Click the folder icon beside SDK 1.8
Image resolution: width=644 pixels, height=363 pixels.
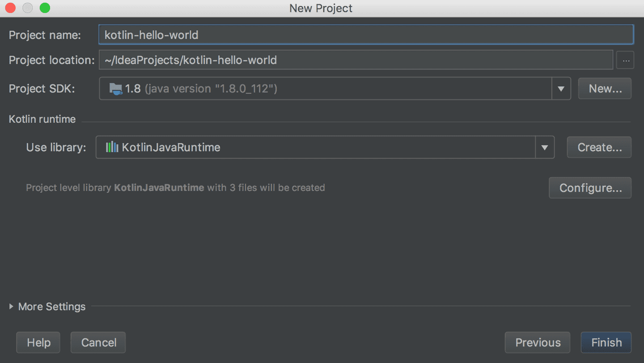click(x=116, y=88)
